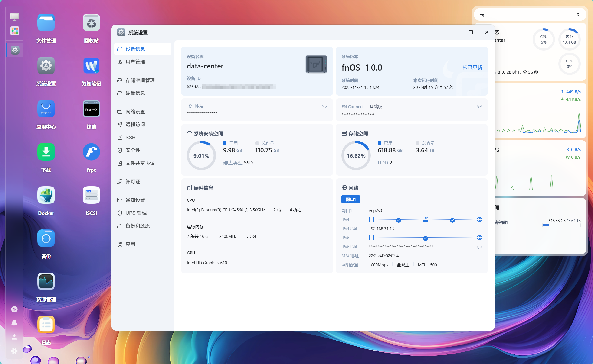Viewport: 593px width, 364px height.
Task: Open the 应用中心 store icon
Action: pyautogui.click(x=46, y=109)
